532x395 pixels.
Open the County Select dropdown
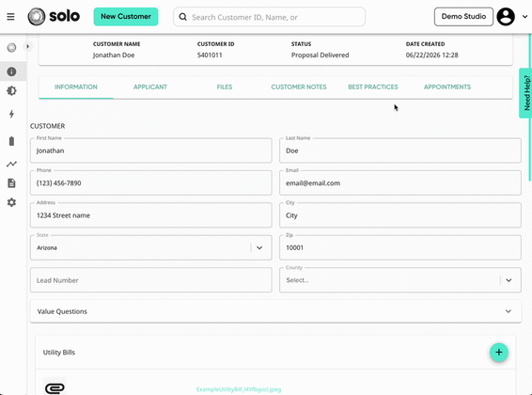(400, 280)
